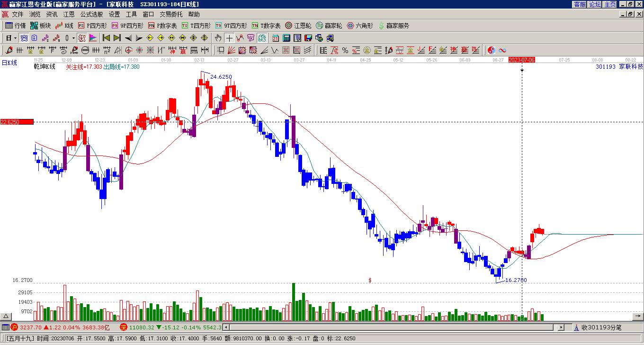Open the 文件 menu
Viewport: 644px width, 345px height.
tap(18, 15)
